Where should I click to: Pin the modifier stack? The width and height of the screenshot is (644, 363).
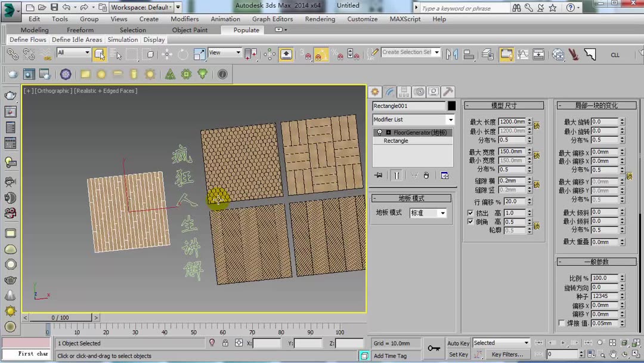pos(379,174)
